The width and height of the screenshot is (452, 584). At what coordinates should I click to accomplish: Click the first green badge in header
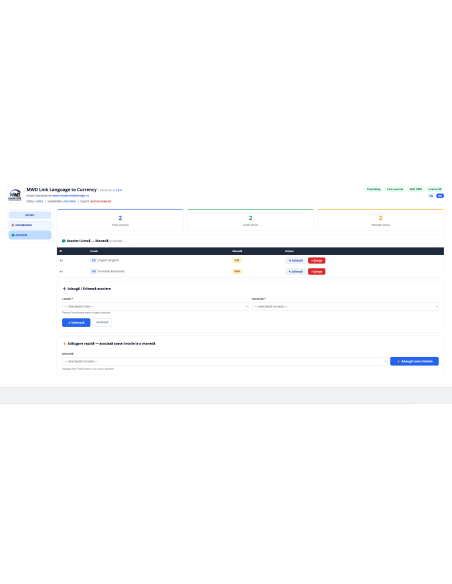click(373, 189)
